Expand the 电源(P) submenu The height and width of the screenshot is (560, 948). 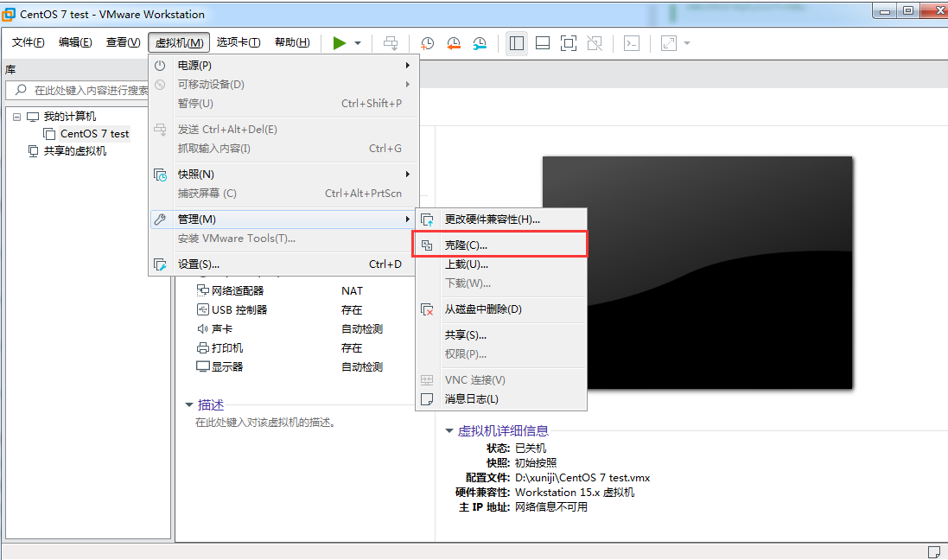[283, 66]
